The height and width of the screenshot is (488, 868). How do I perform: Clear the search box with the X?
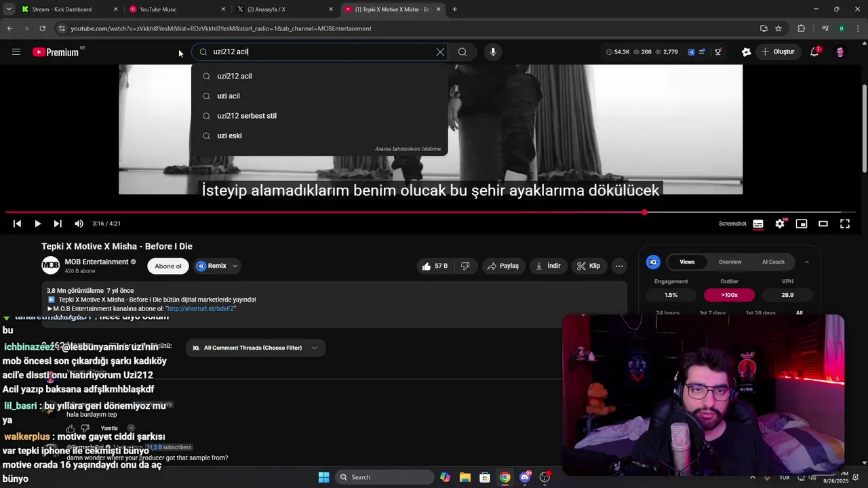440,52
